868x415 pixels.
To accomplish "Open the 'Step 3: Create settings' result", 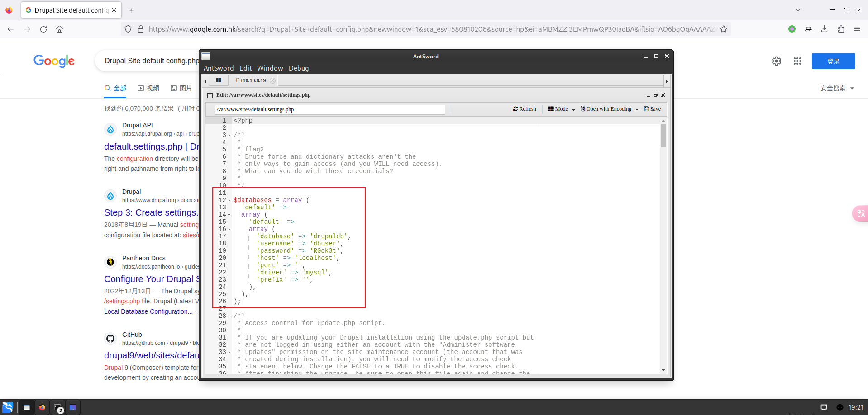I will (x=151, y=212).
